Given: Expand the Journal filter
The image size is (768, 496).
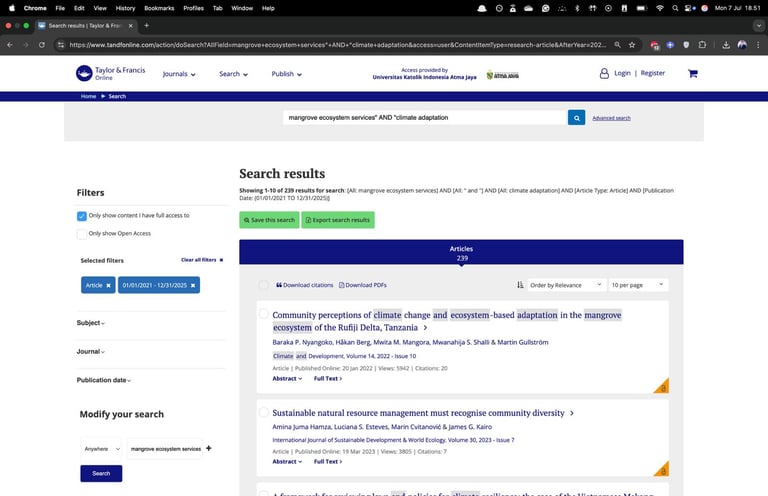Looking at the screenshot, I should [x=91, y=352].
